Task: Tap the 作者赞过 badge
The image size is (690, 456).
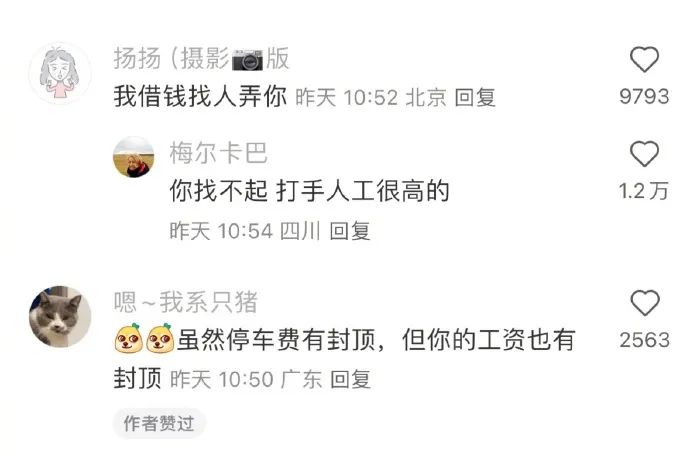Action: (x=159, y=423)
